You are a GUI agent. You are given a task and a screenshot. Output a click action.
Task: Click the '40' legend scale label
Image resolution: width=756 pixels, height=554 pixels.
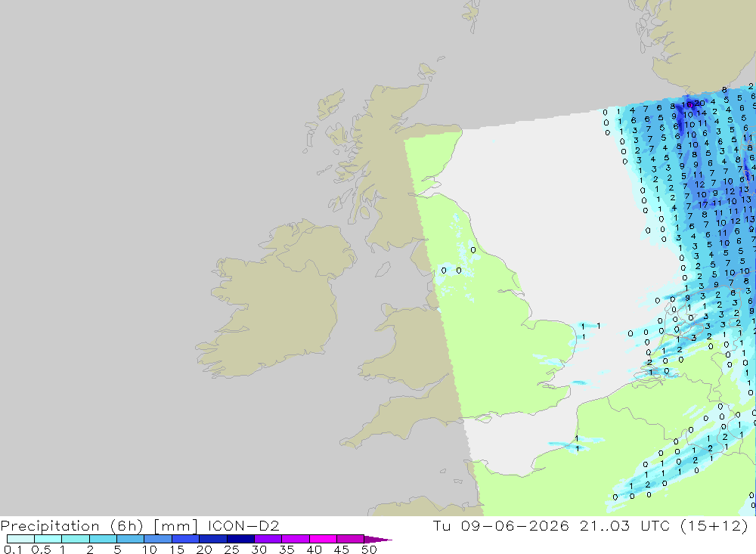(314, 549)
